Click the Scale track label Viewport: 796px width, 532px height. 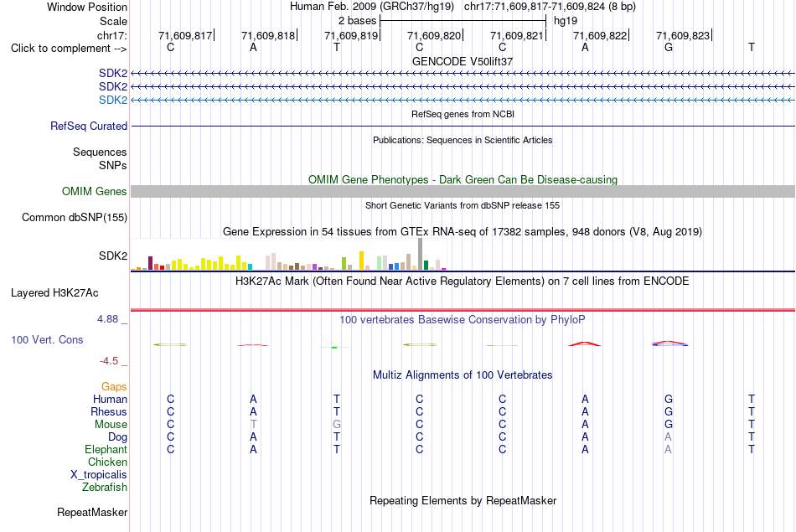click(x=113, y=21)
